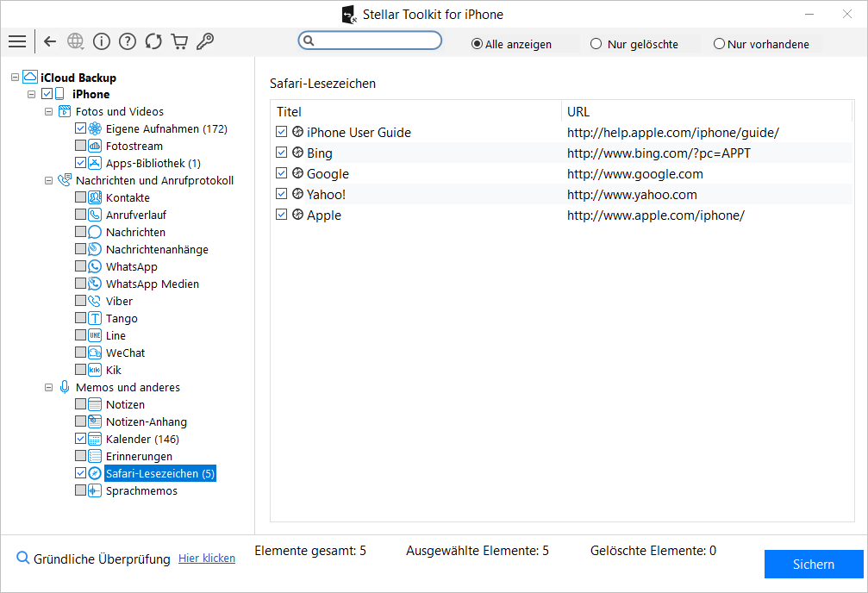This screenshot has height=593, width=868.
Task: Open the shopping cart purchase icon
Action: tap(179, 41)
